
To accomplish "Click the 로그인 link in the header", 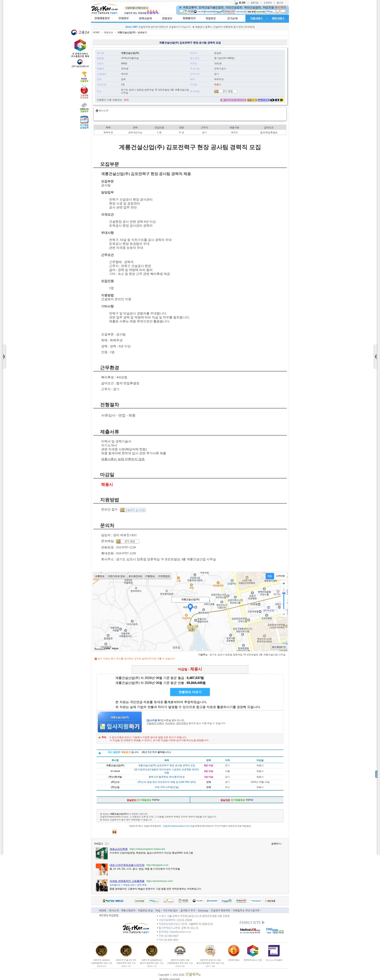I will point(242,3).
